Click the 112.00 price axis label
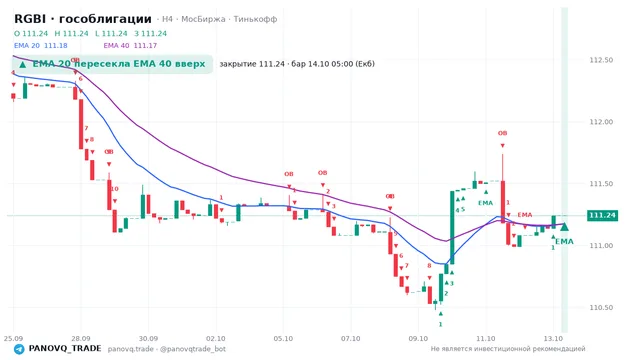640x360 pixels. [x=601, y=122]
